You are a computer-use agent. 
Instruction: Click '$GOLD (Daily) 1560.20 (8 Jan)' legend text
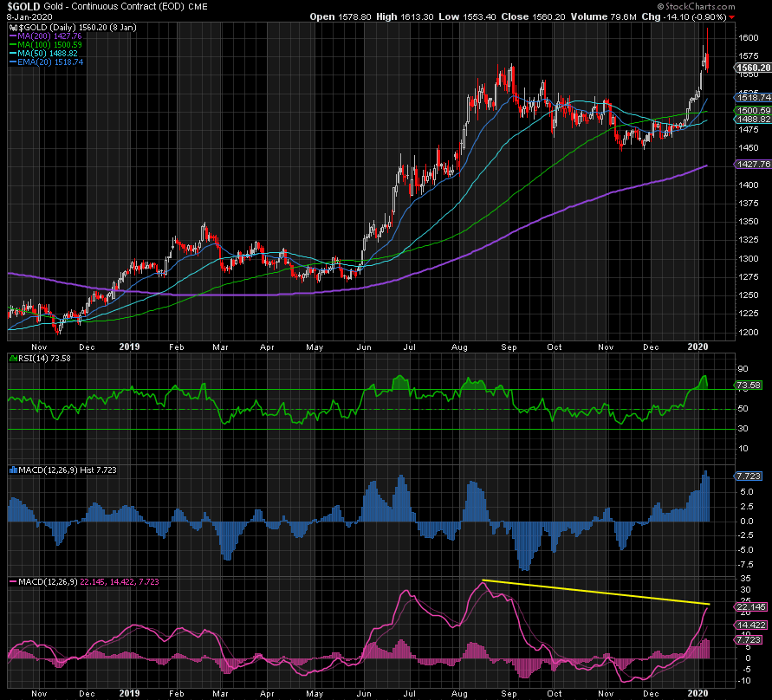click(78, 28)
